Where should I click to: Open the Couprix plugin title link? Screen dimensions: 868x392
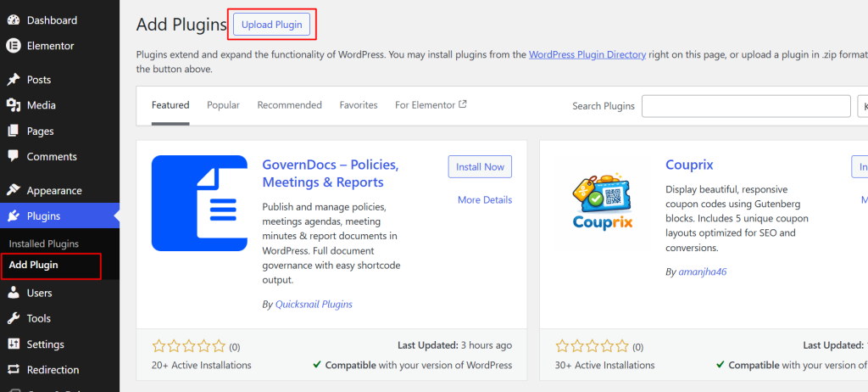pos(689,165)
